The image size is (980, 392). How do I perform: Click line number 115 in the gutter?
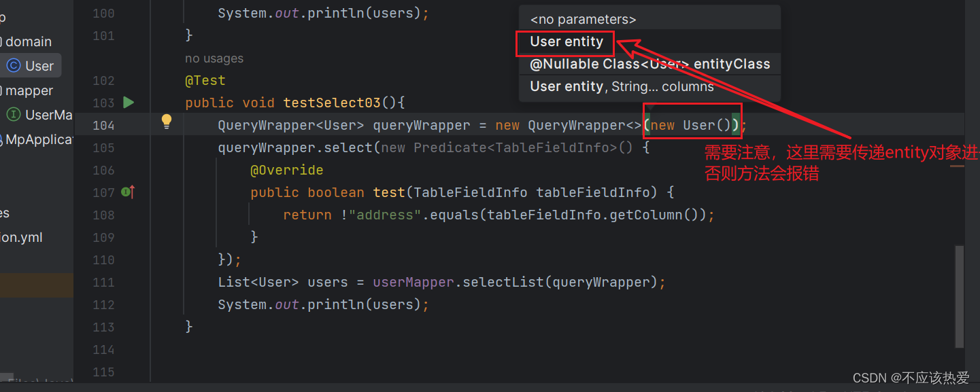(103, 372)
